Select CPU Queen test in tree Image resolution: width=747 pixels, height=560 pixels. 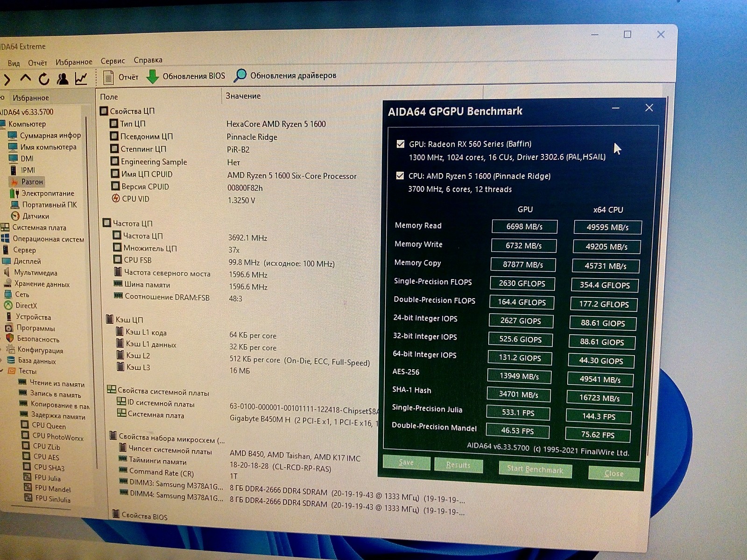49,426
